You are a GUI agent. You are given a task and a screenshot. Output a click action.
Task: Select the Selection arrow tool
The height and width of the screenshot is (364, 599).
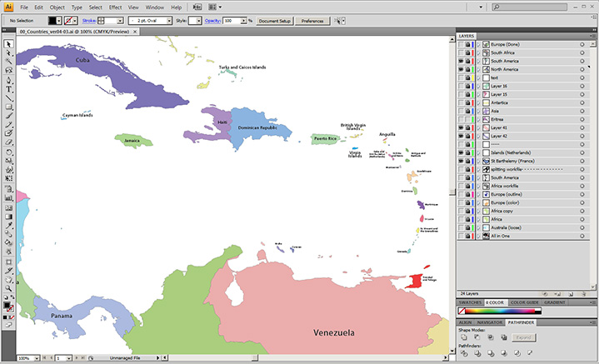9,43
